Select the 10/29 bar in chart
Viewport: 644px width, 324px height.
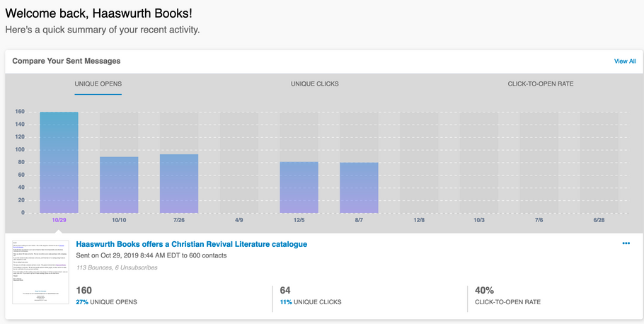59,163
